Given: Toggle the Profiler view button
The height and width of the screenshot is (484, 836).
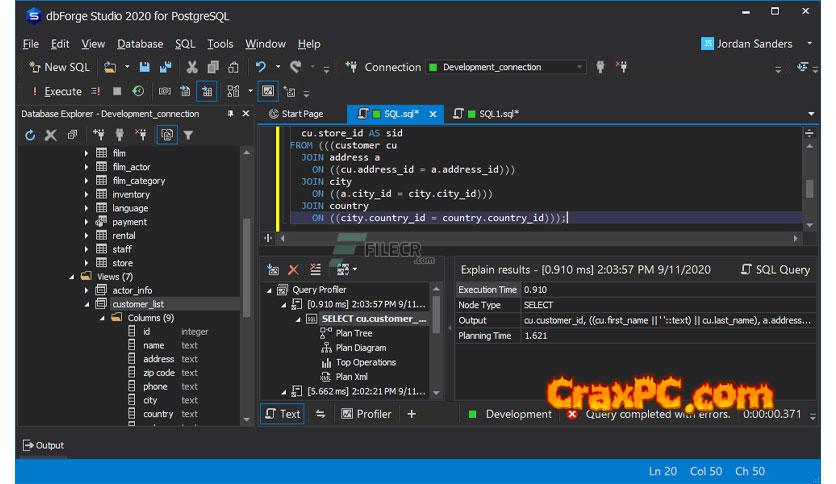Looking at the screenshot, I should point(366,414).
